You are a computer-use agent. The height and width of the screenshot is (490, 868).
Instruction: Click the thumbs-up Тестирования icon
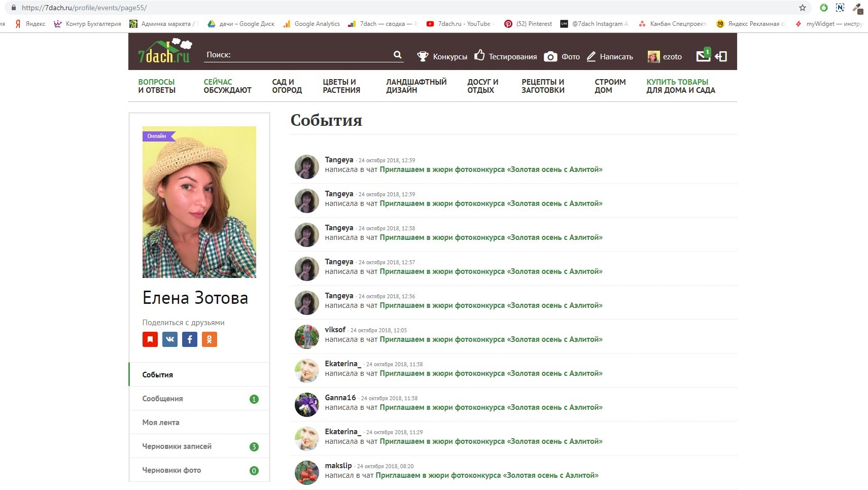[479, 55]
